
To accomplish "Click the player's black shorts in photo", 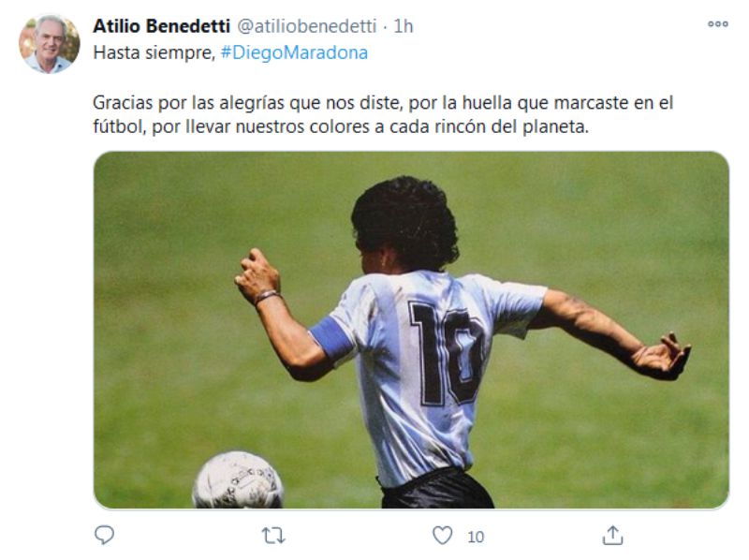I will [x=437, y=490].
